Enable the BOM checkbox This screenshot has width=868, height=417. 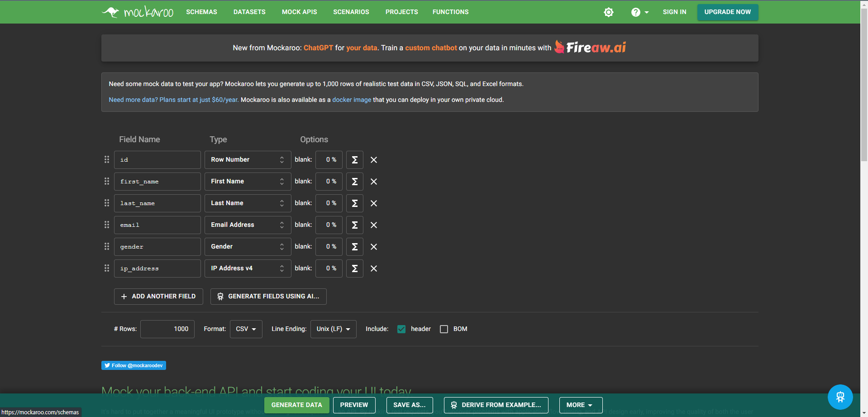point(444,329)
